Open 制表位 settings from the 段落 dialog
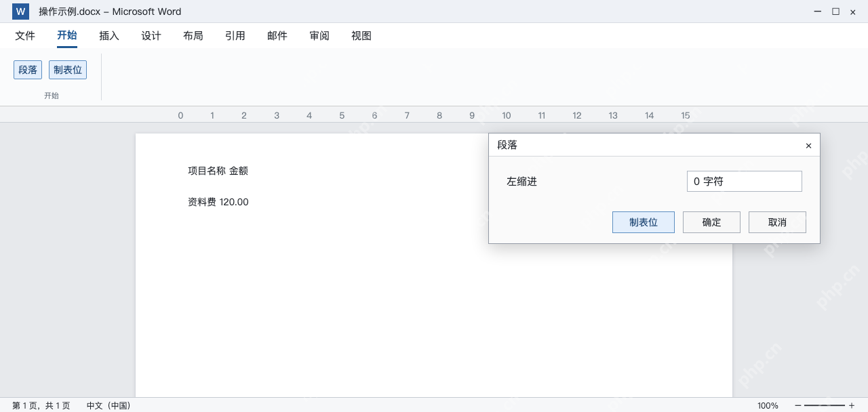868x412 pixels. pyautogui.click(x=644, y=222)
